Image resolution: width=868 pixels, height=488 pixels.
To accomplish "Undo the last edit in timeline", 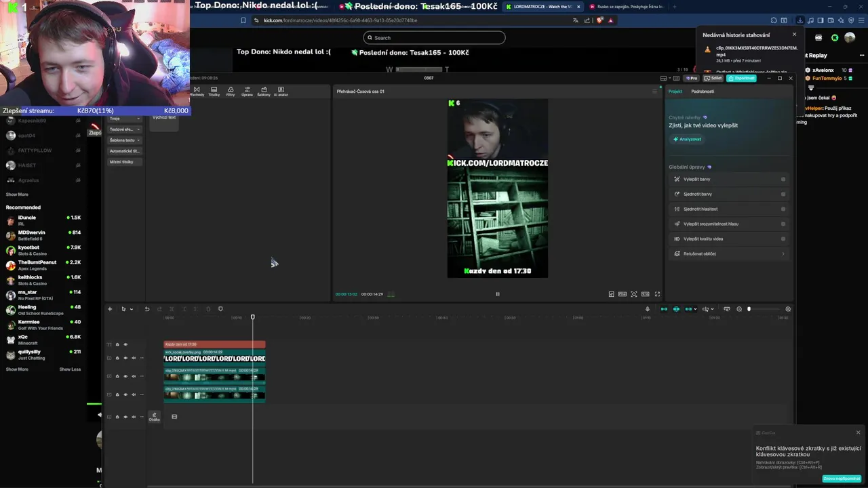I will [147, 309].
